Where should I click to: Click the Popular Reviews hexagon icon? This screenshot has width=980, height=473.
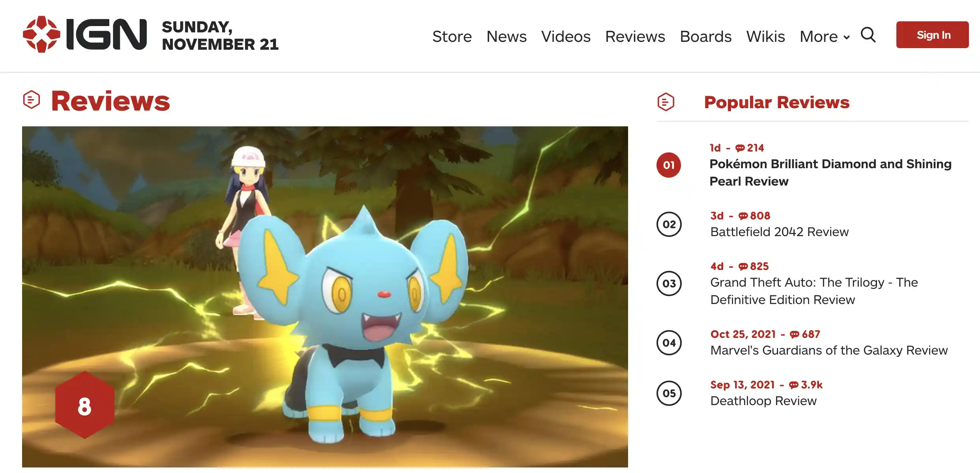[666, 102]
